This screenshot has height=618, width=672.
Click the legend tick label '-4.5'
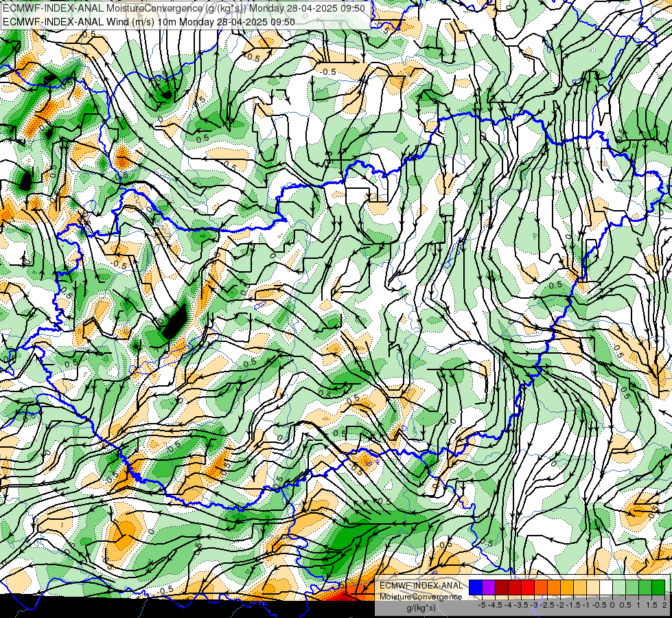(x=496, y=605)
